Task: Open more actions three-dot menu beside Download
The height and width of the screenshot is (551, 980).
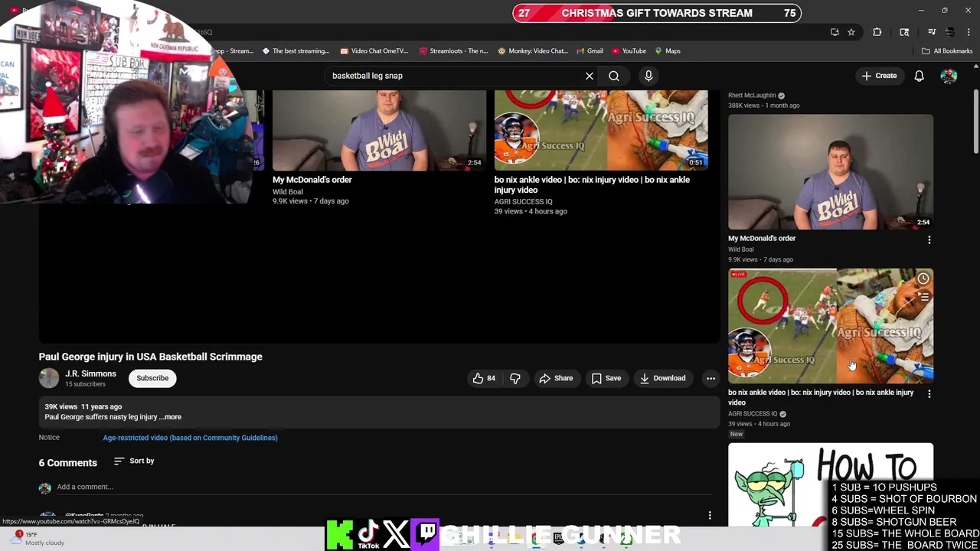Action: (x=710, y=378)
